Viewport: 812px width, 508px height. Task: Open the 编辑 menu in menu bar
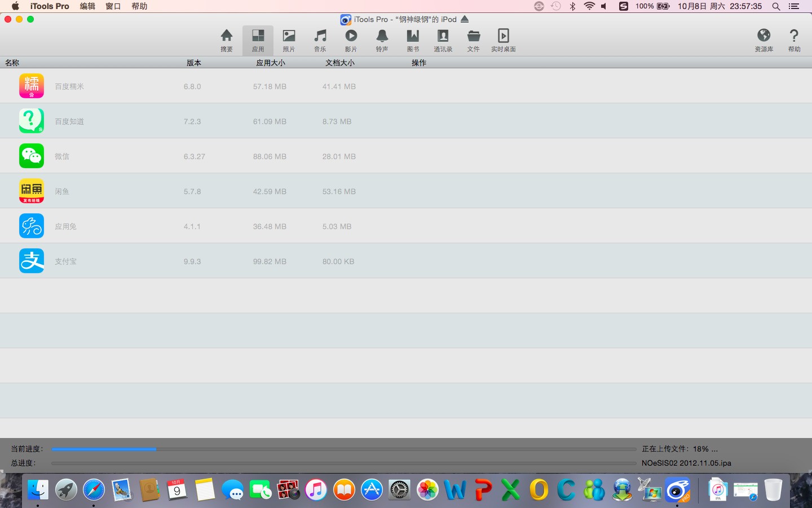click(x=87, y=6)
